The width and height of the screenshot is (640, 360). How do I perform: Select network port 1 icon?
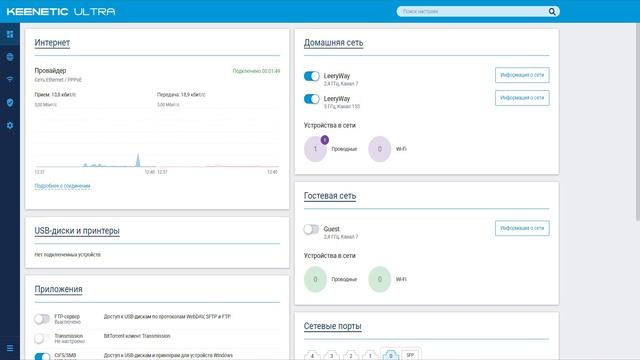point(370,355)
